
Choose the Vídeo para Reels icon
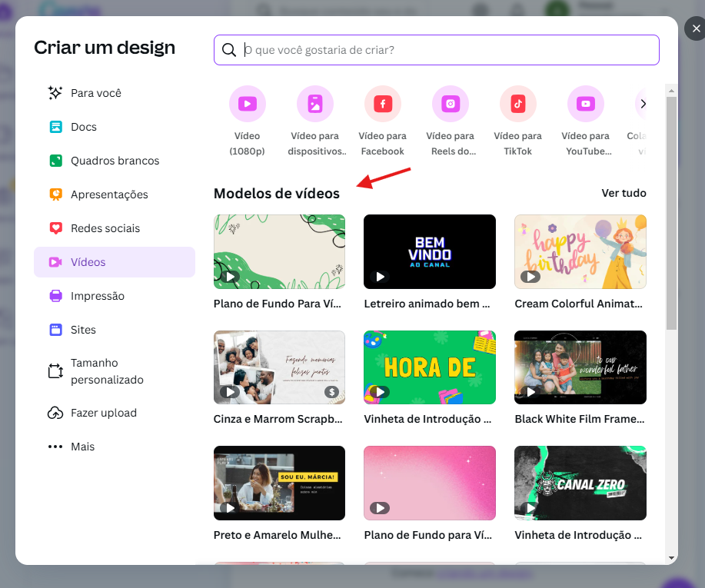coord(451,104)
